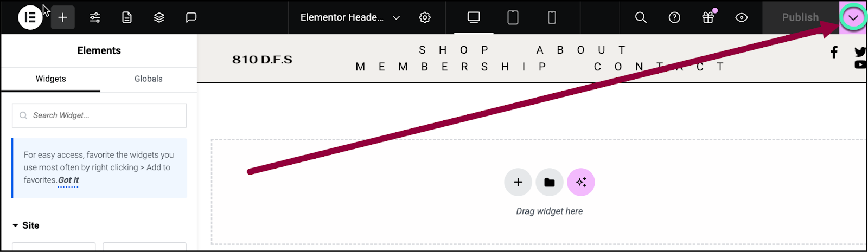
Task: Open the document page icon
Action: pyautogui.click(x=127, y=17)
